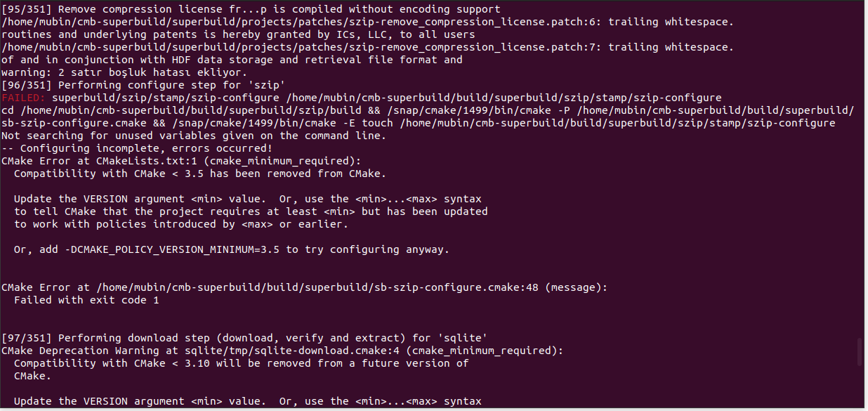Click "Configuring incomplete, errors occurred!" line
This screenshot has height=411, width=868.
tap(145, 148)
